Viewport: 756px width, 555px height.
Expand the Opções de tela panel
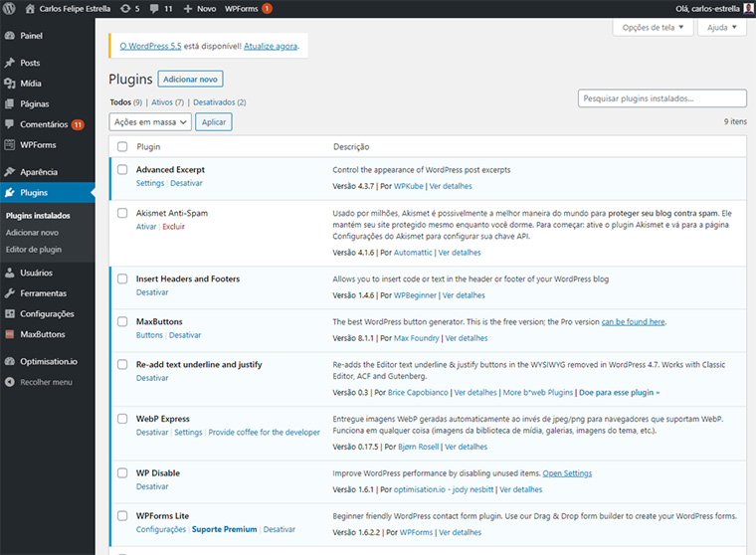click(x=653, y=28)
